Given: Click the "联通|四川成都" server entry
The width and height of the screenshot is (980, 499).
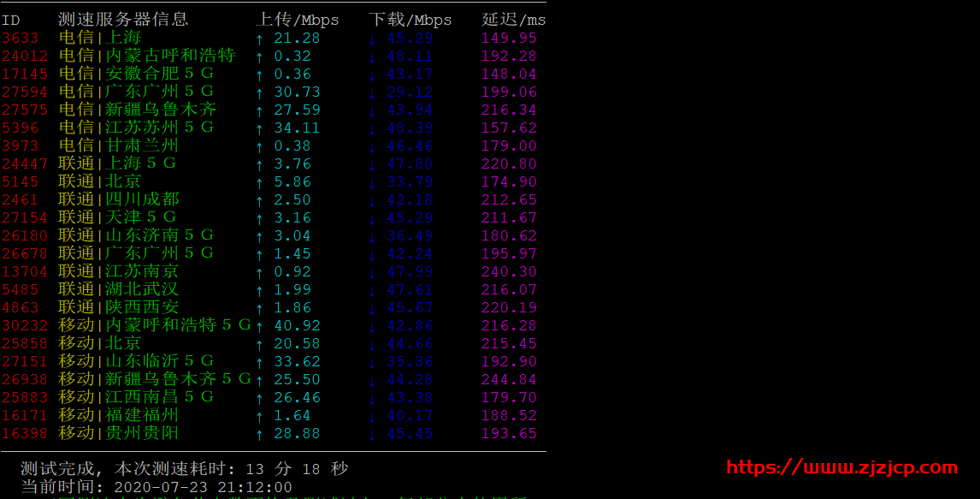Looking at the screenshot, I should [x=119, y=199].
